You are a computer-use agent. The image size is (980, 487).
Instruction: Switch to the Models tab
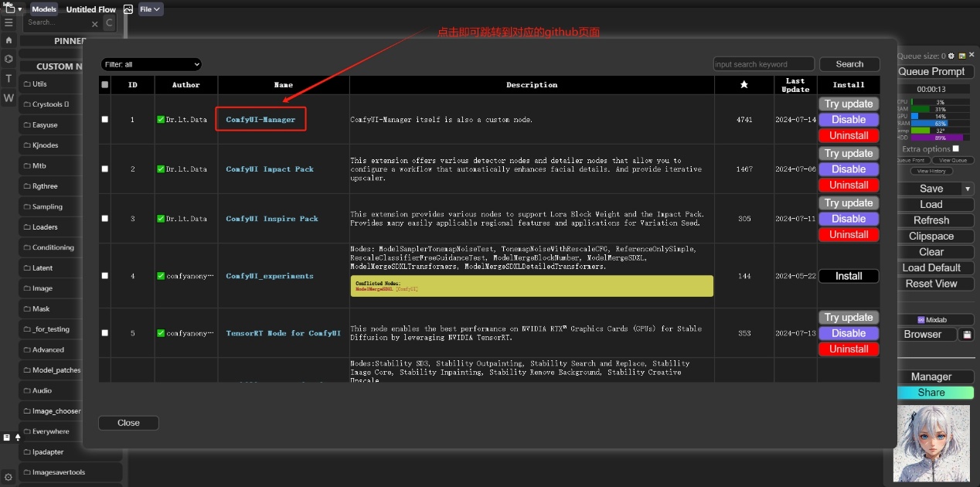43,9
